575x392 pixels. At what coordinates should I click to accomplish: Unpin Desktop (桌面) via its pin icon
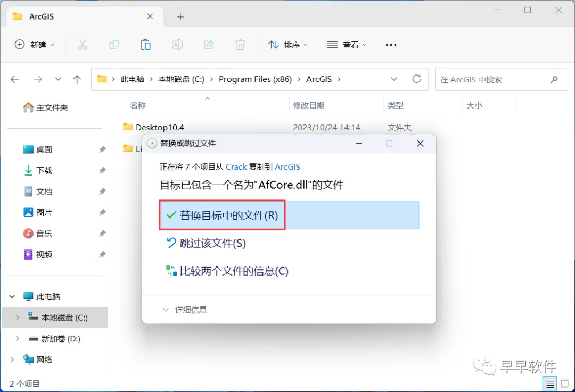102,149
